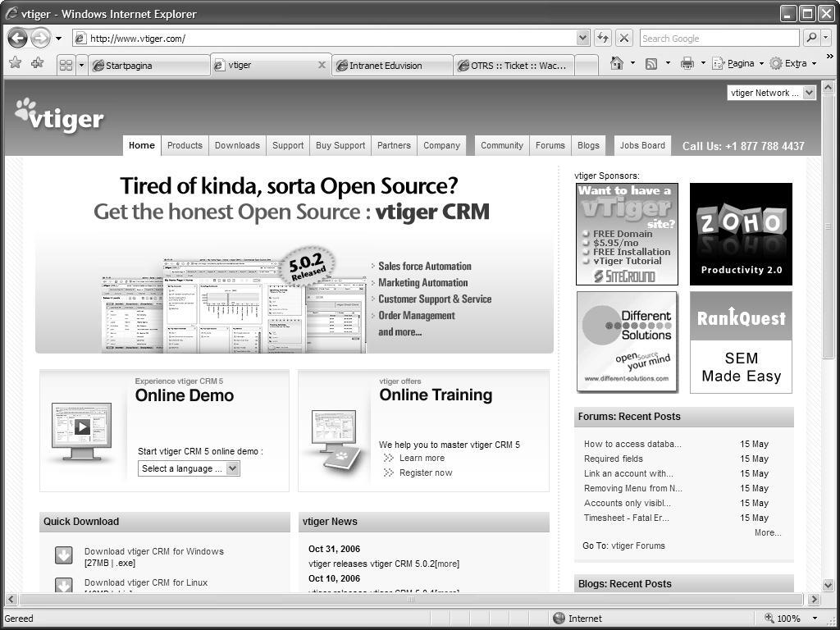This screenshot has width=840, height=630.
Task: Open the Home button dropdown arrow
Action: pyautogui.click(x=632, y=63)
